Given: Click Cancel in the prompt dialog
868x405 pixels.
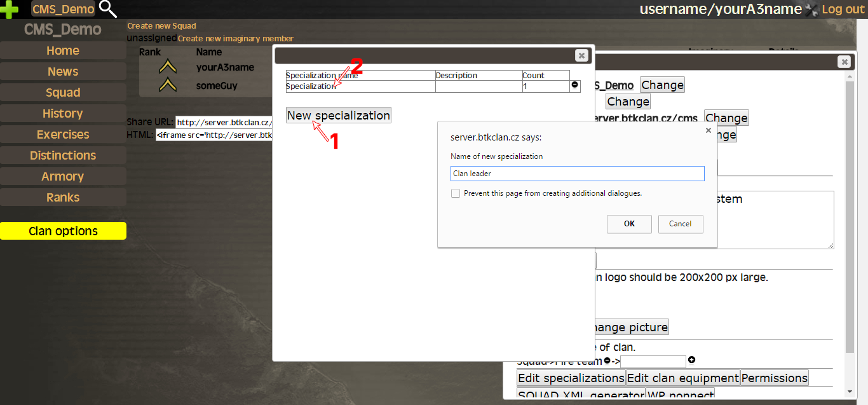Looking at the screenshot, I should (x=680, y=224).
